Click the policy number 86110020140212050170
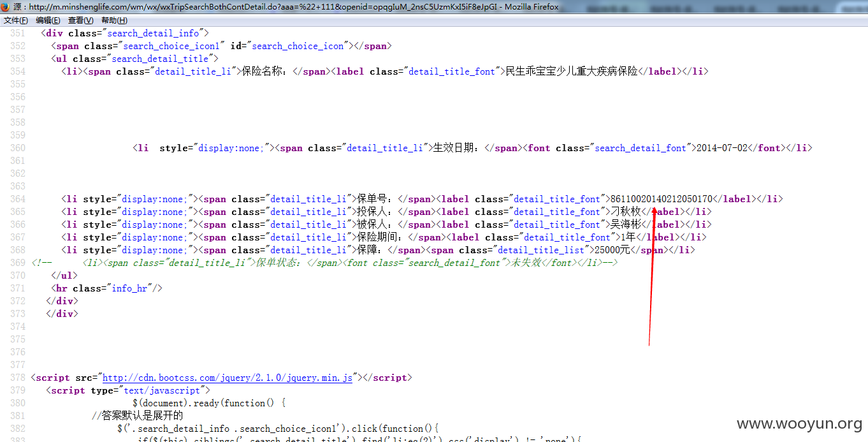The width and height of the screenshot is (868, 442). click(662, 199)
